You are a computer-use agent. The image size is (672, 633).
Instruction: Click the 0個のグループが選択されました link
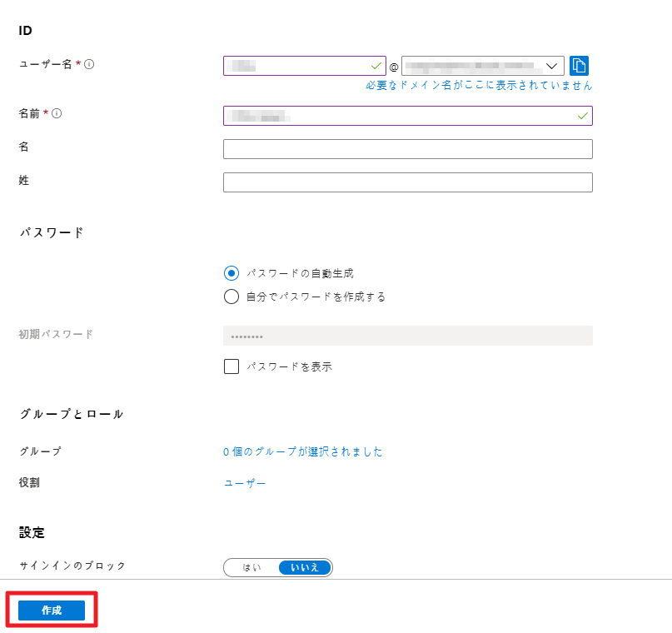coord(303,451)
